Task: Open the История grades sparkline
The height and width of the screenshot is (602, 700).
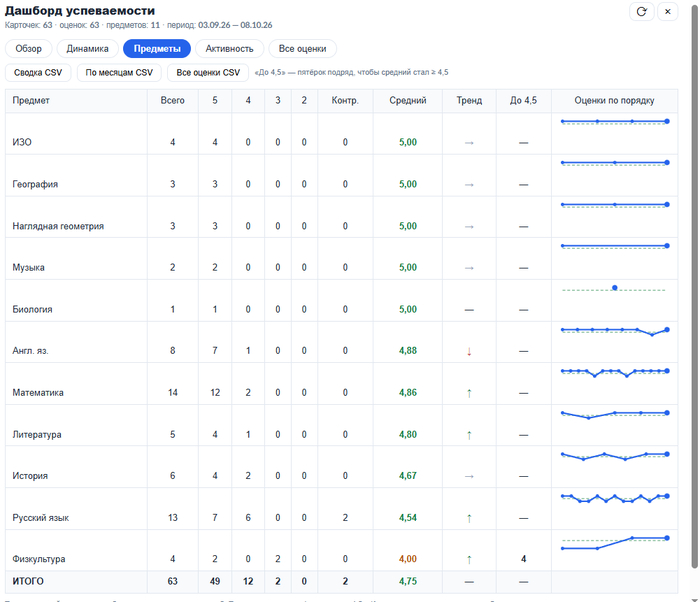Action: (615, 456)
